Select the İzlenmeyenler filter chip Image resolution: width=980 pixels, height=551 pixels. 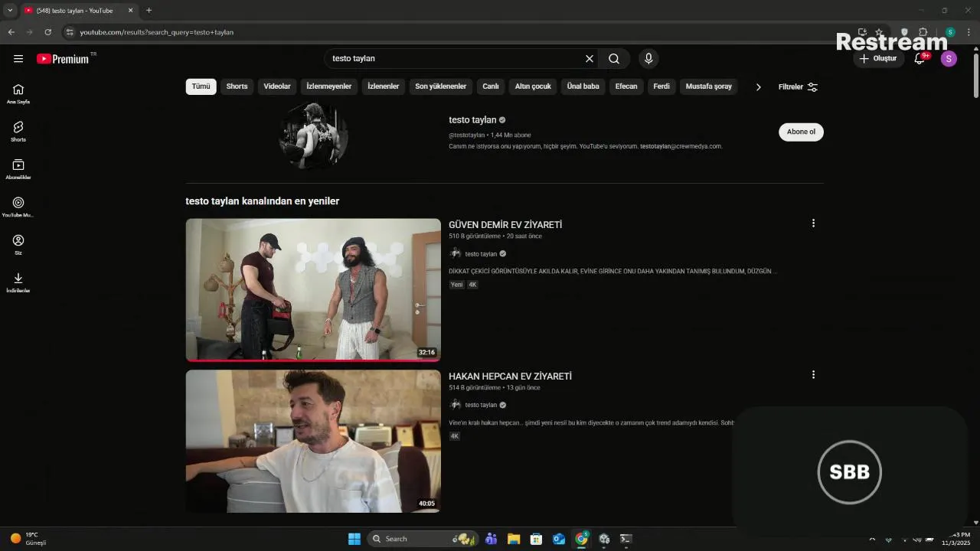328,86
